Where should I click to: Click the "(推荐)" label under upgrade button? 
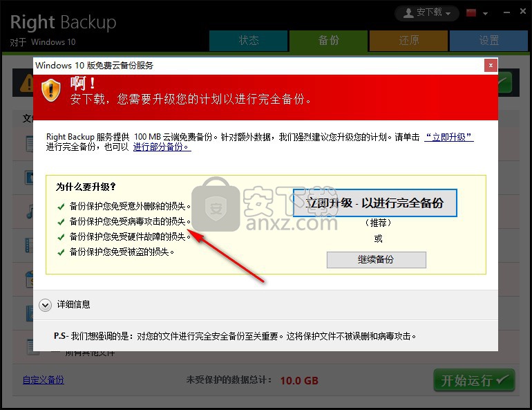coord(378,223)
